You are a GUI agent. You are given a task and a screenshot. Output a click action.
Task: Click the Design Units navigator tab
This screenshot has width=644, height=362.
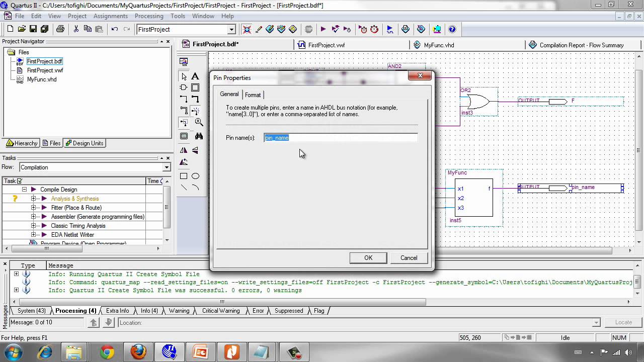pos(84,143)
